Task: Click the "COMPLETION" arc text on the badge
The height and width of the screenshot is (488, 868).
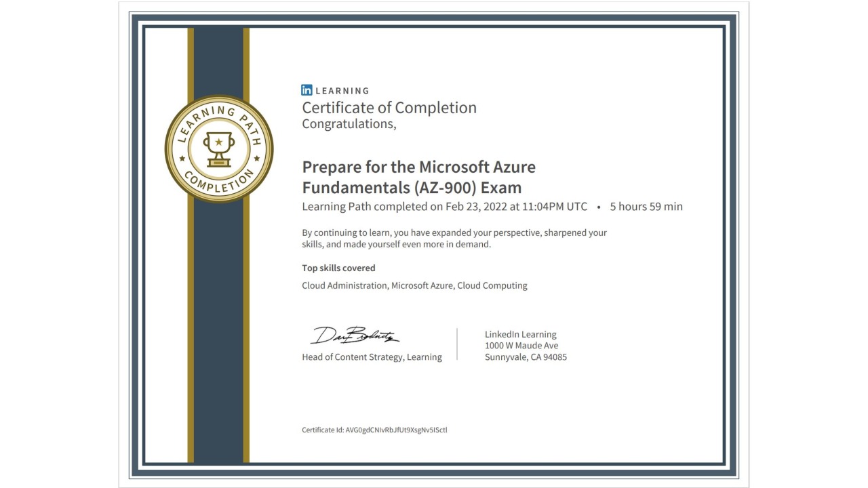Action: pos(218,184)
